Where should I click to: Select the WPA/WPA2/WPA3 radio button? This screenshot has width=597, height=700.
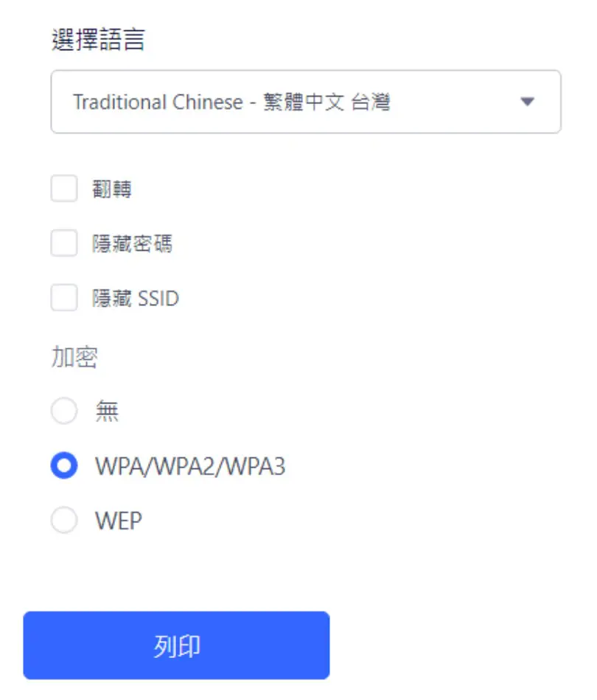[64, 465]
